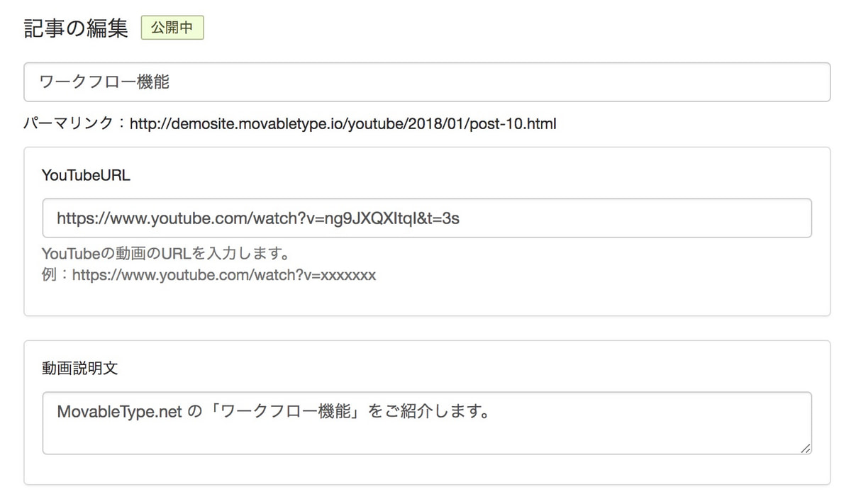Screen dimensions: 851x504
Task: Click the resize handle of 動画説明文 textarea
Action: (805, 448)
